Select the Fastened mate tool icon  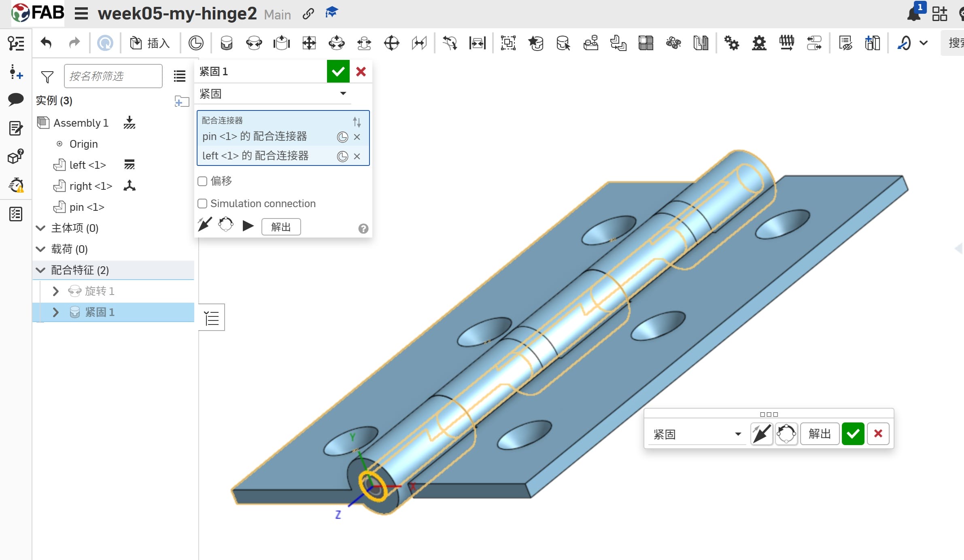pos(226,43)
